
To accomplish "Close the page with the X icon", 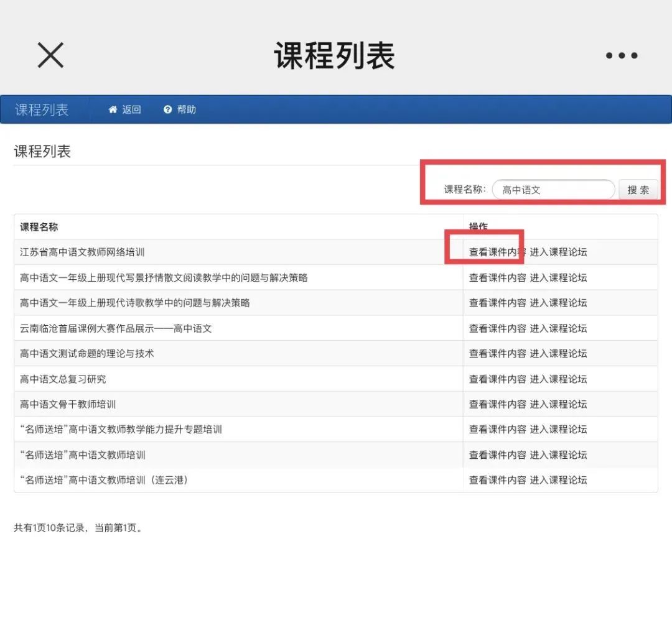I will click(50, 55).
